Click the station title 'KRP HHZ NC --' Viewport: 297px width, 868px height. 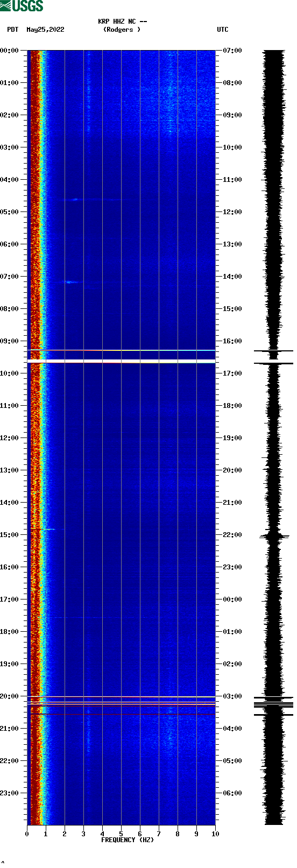123,22
